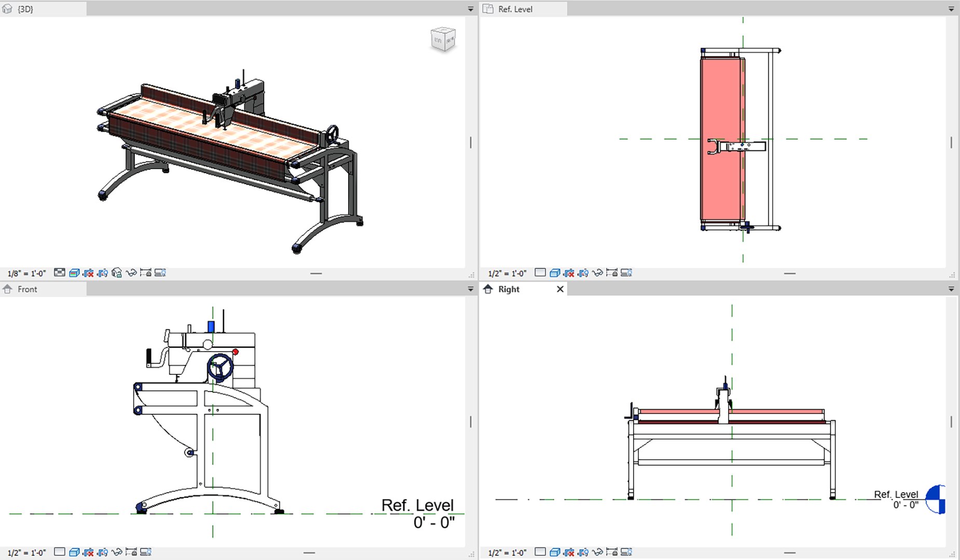Click Temporary Hide/Isolate glasses in Front view
Viewport: 960px width, 560px height.
[117, 552]
